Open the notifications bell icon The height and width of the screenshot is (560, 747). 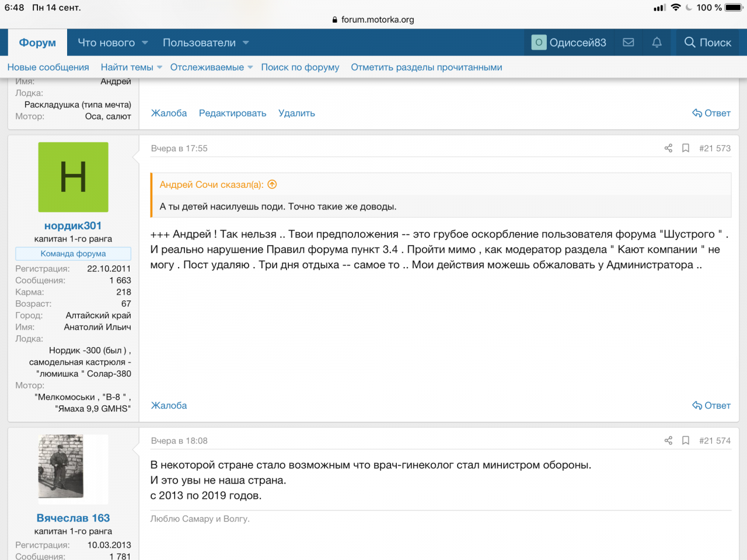(657, 43)
